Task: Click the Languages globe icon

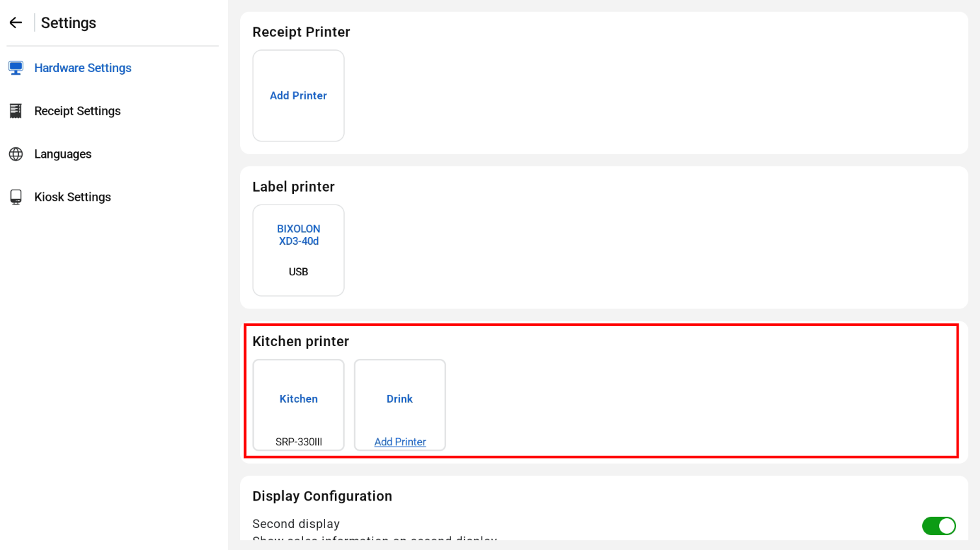Action: [x=16, y=154]
